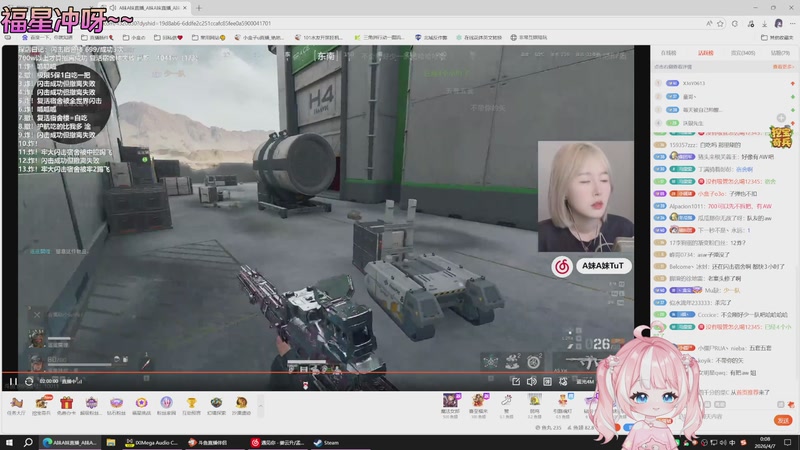
Task: Click the orange 发送 send button
Action: [783, 420]
